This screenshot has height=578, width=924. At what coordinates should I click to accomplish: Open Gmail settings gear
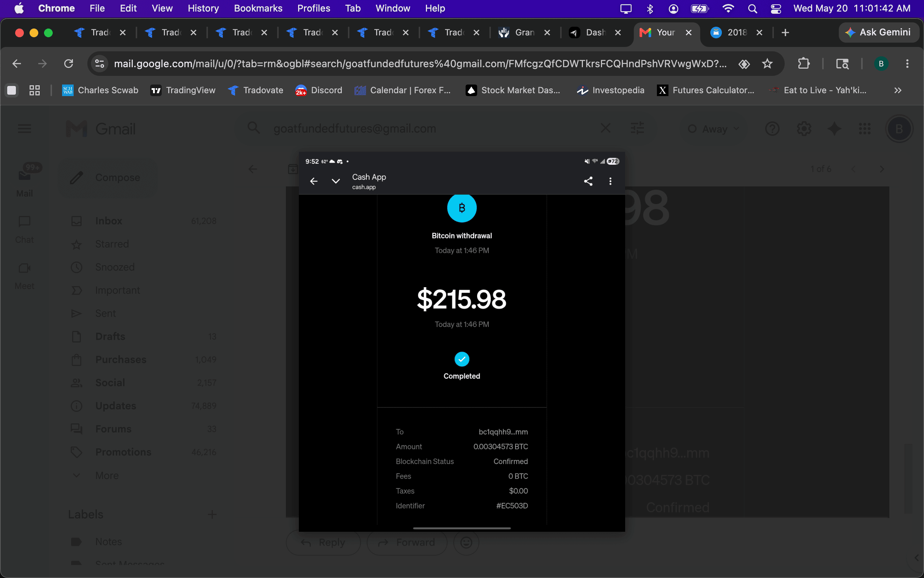coord(804,129)
